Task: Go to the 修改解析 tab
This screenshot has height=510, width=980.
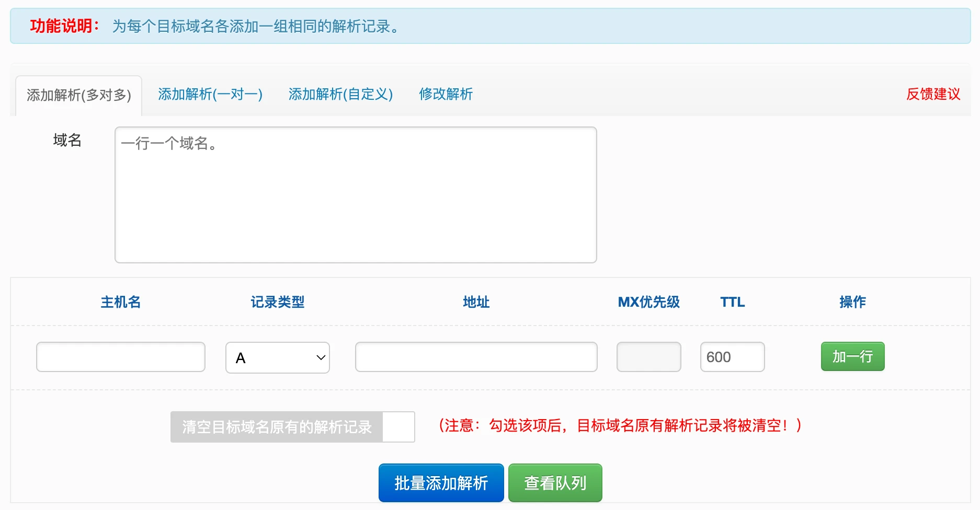Action: (446, 94)
